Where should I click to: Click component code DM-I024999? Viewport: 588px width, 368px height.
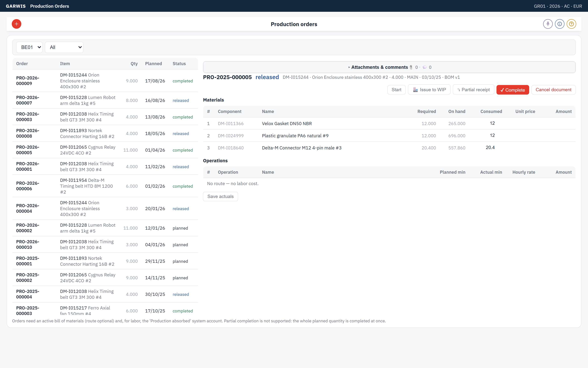[231, 136]
